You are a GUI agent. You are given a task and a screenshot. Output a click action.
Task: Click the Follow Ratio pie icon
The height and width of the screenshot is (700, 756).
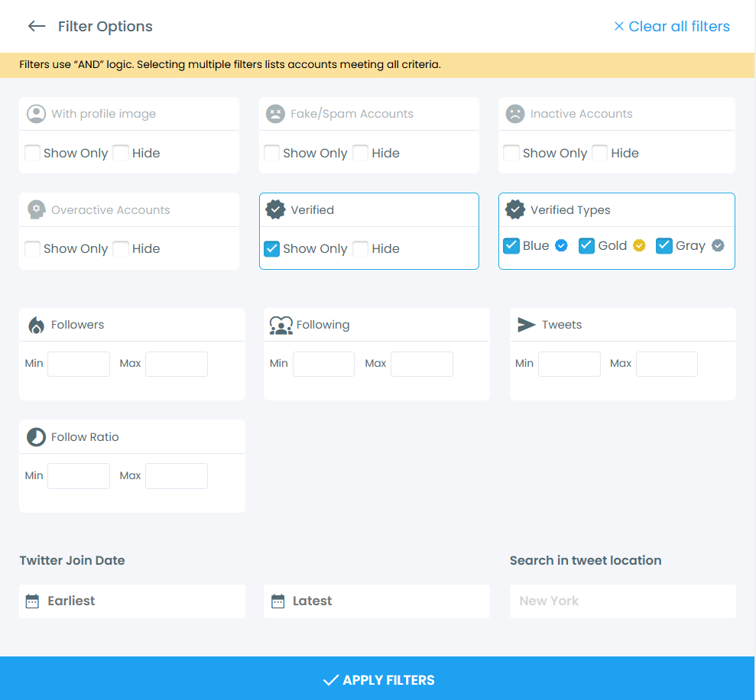(36, 437)
